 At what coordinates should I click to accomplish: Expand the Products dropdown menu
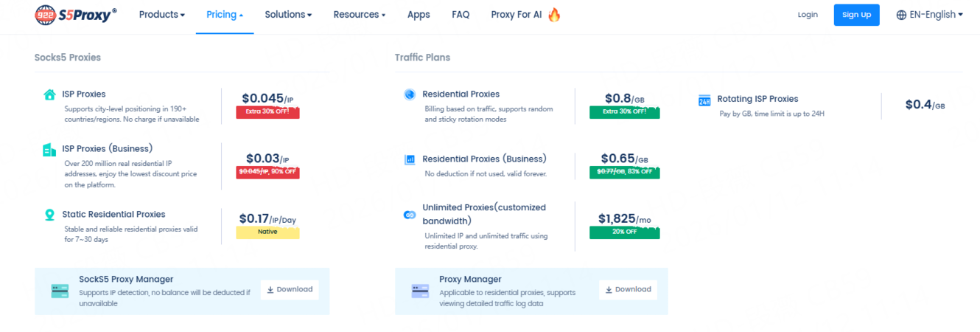pos(161,15)
